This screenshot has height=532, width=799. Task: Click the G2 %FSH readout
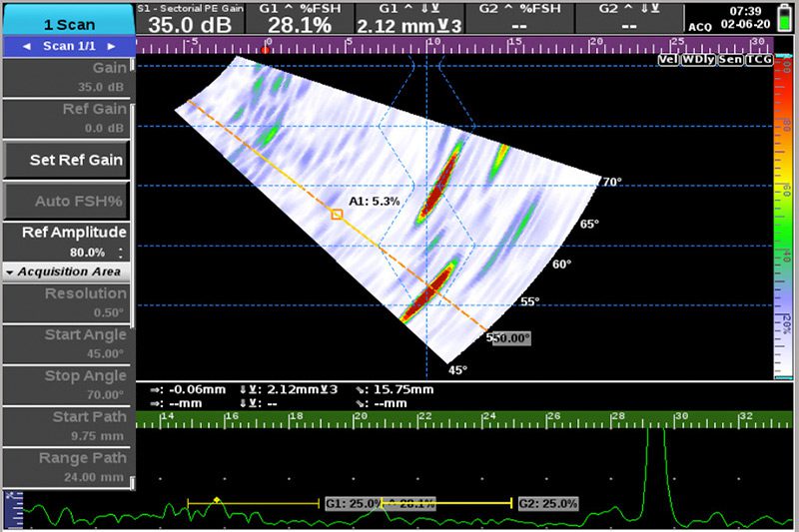coord(519,19)
